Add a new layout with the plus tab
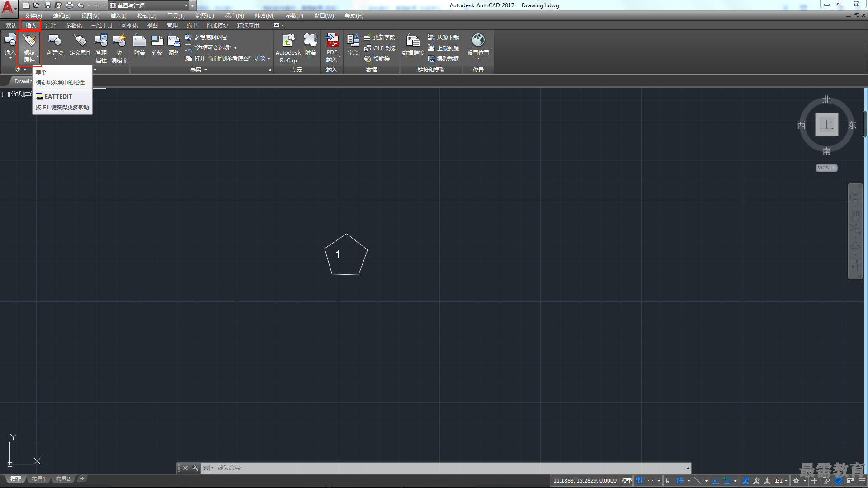 point(82,479)
